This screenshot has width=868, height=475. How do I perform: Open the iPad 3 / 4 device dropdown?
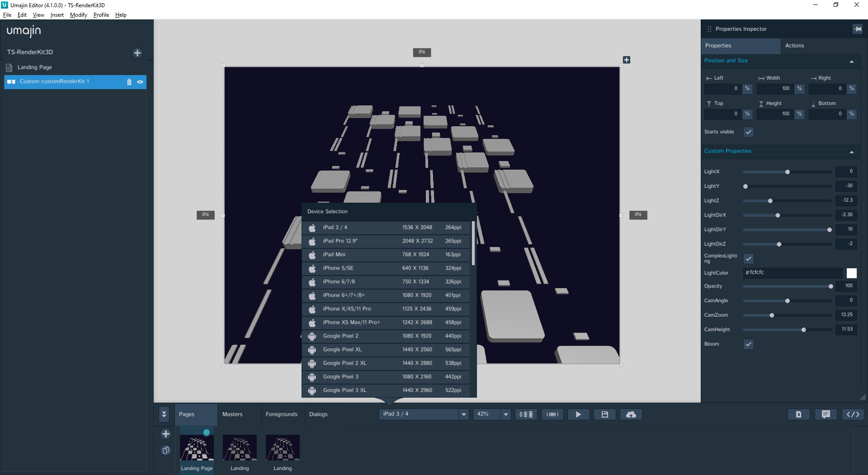pyautogui.click(x=463, y=414)
